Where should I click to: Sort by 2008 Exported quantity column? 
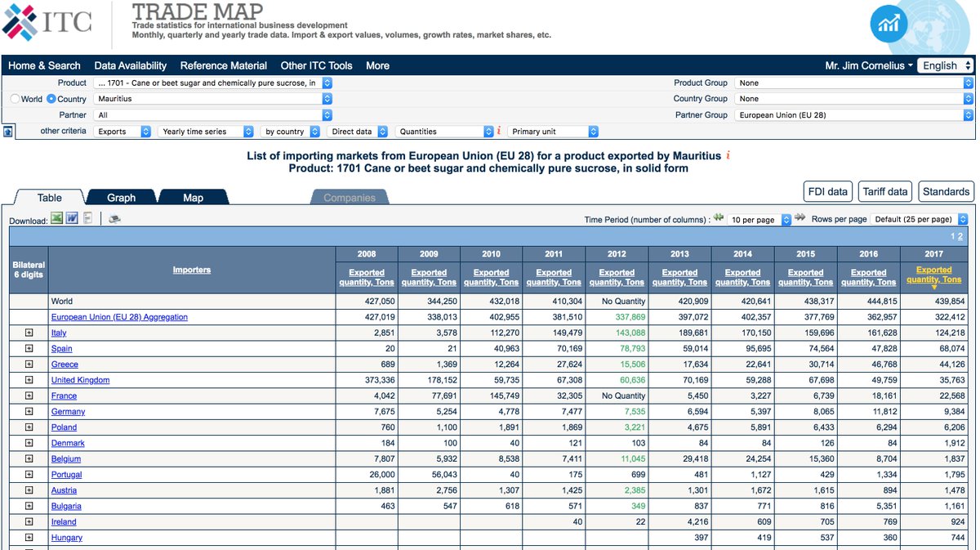point(366,277)
